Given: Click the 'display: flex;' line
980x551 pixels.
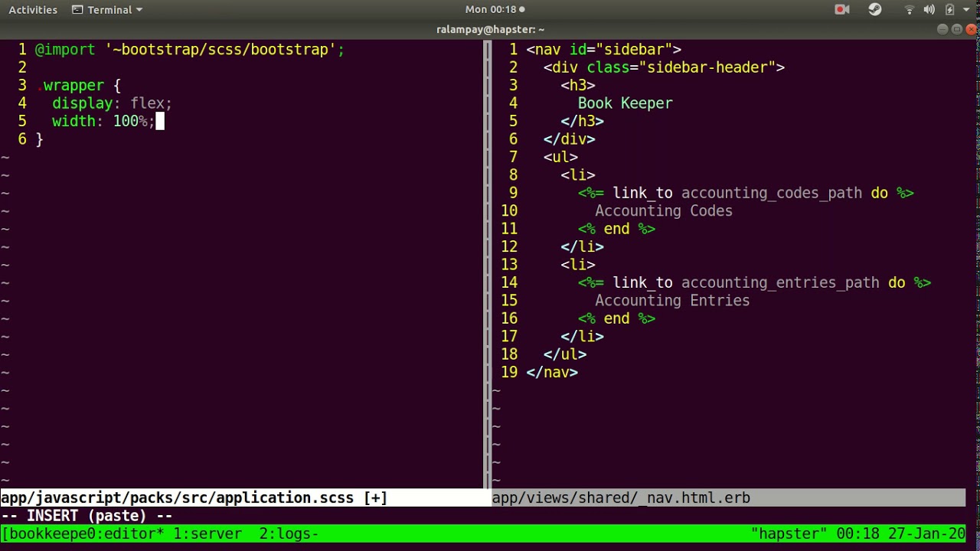Looking at the screenshot, I should tap(112, 103).
